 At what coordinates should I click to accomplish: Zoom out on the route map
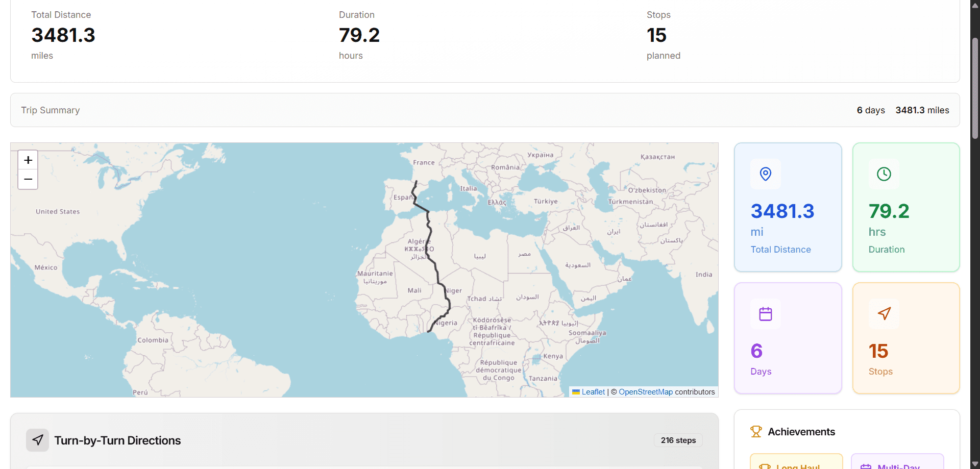(28, 179)
